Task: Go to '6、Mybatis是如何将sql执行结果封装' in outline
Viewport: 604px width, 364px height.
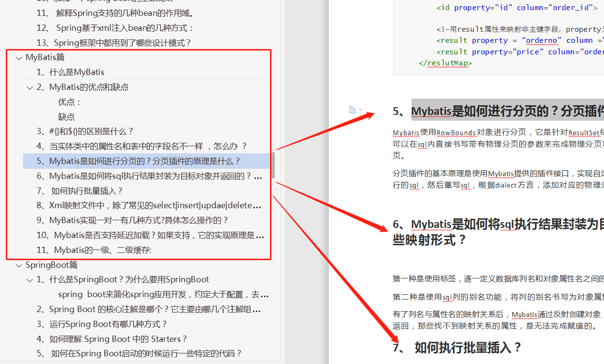Action: tap(149, 176)
